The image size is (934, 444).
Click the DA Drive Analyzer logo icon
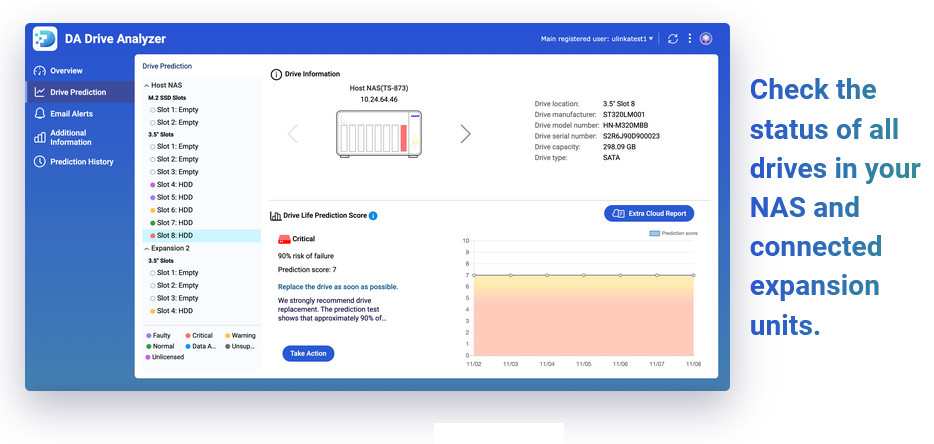point(45,39)
